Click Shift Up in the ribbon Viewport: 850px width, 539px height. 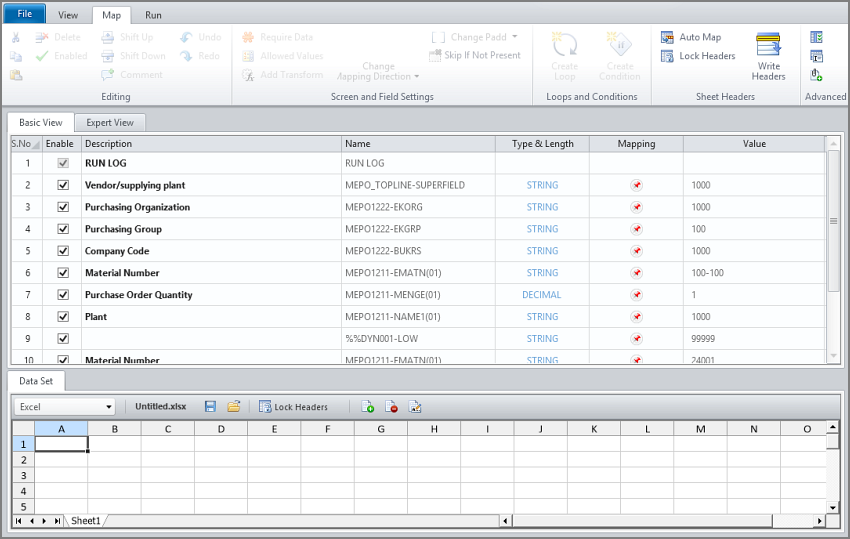click(x=128, y=37)
